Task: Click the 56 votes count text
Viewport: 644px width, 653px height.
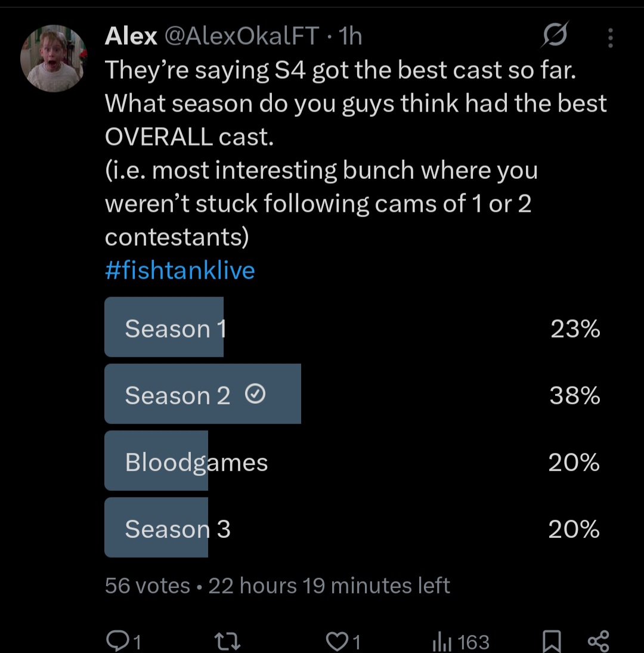Action: pos(147,586)
